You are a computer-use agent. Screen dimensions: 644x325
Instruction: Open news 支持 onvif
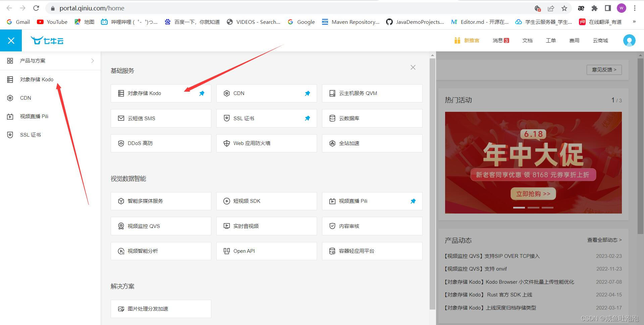tap(476, 269)
